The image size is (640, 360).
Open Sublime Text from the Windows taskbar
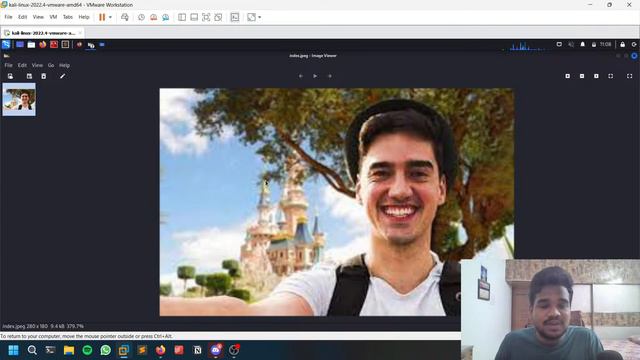(x=142, y=350)
